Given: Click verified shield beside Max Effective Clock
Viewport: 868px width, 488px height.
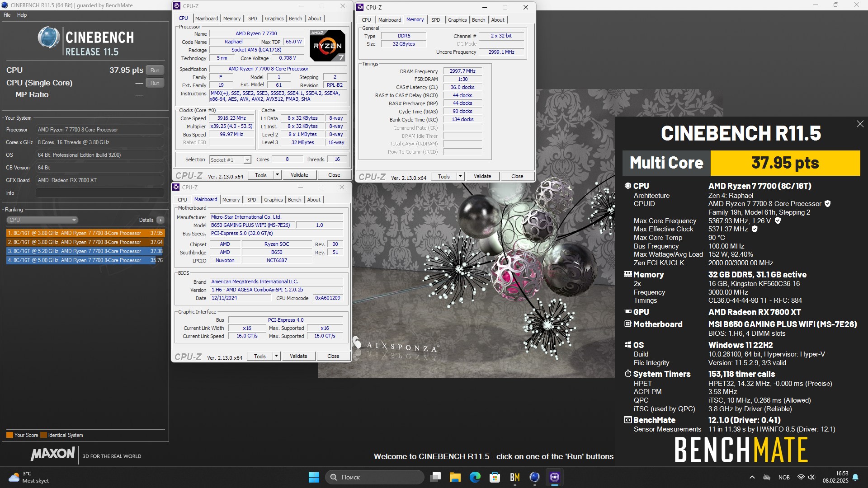Looking at the screenshot, I should (755, 229).
